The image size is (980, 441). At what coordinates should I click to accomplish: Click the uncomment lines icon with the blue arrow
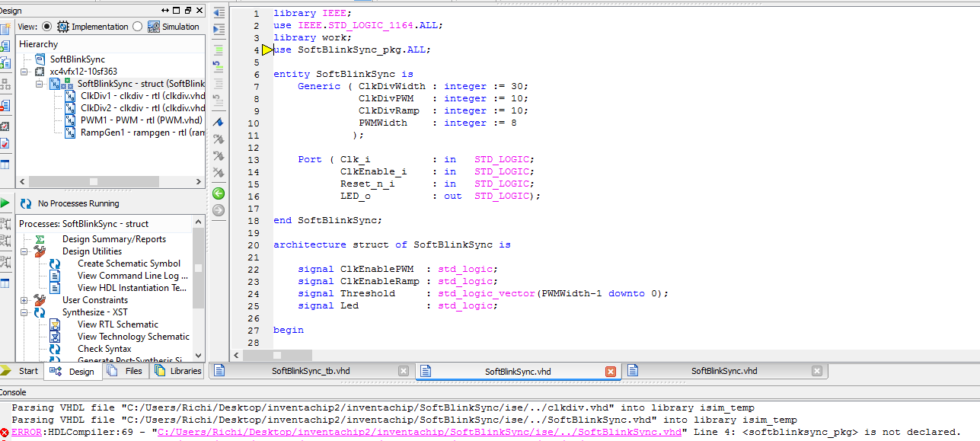(219, 66)
